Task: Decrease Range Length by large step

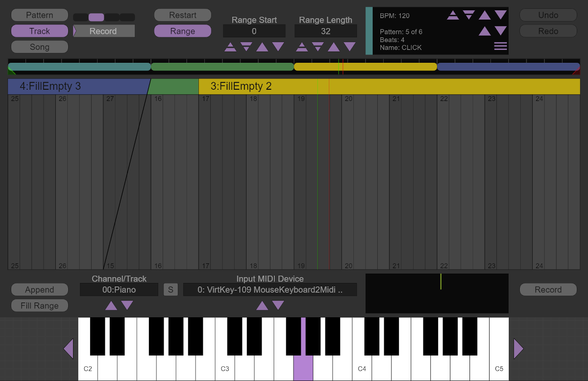Action: point(318,47)
